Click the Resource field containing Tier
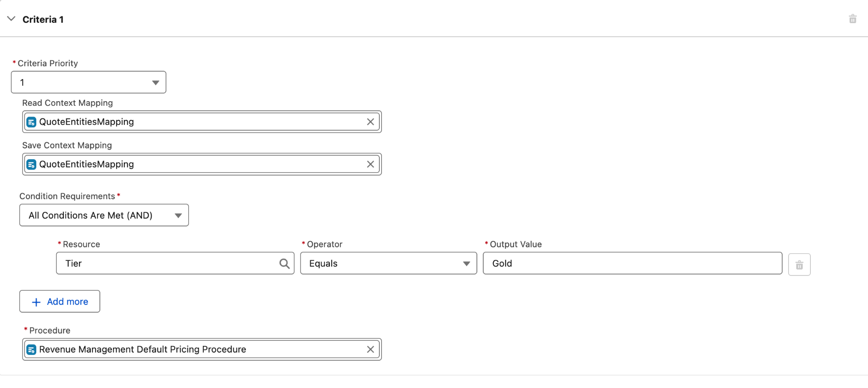The height and width of the screenshot is (388, 868). coord(168,264)
